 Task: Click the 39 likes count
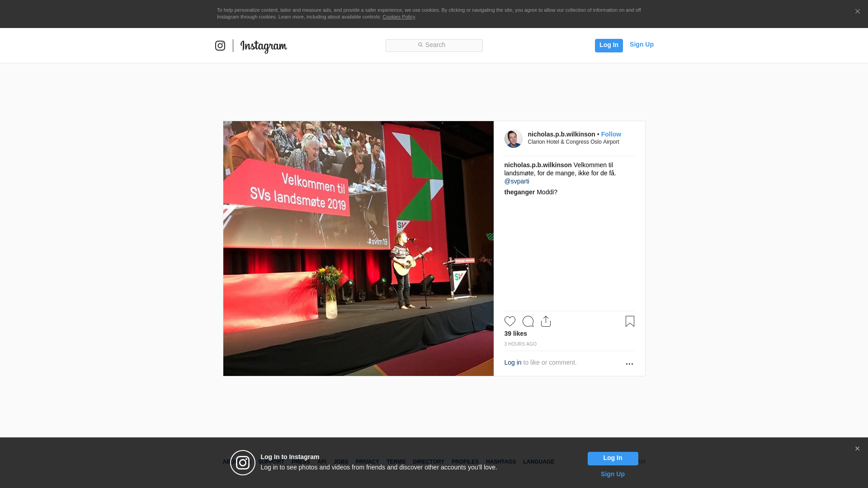515,333
